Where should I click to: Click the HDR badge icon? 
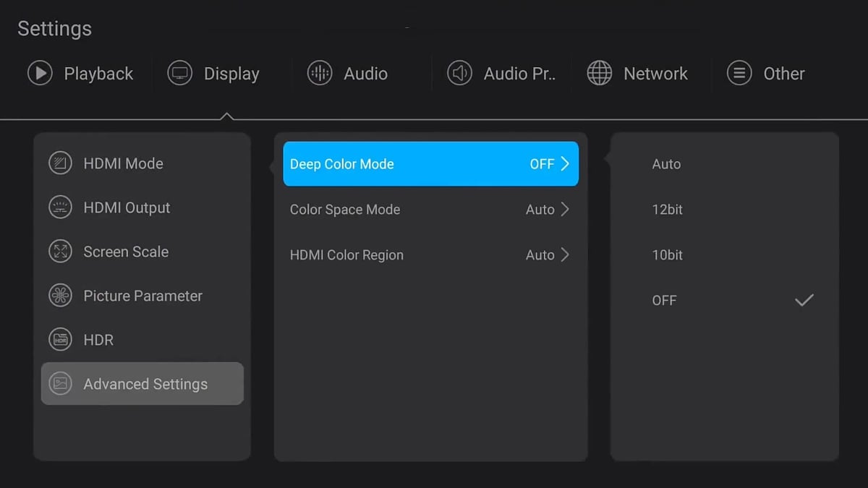coord(60,340)
